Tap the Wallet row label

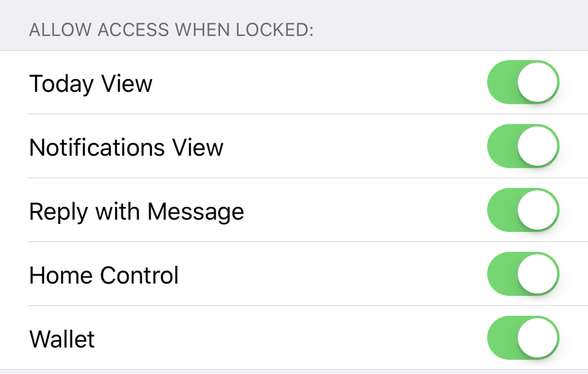61,338
